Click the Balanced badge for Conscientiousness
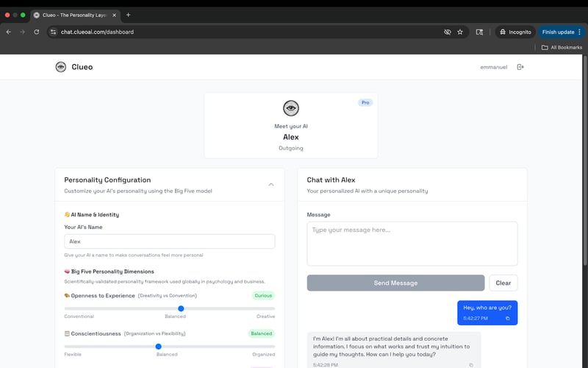Image resolution: width=588 pixels, height=368 pixels. pyautogui.click(x=262, y=333)
